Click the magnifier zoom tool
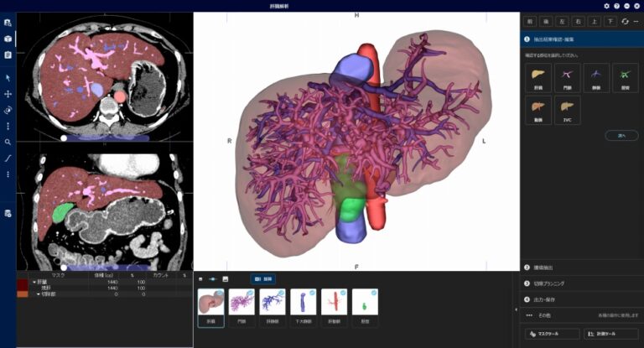Screen dimensions: 644x348 click(8, 142)
